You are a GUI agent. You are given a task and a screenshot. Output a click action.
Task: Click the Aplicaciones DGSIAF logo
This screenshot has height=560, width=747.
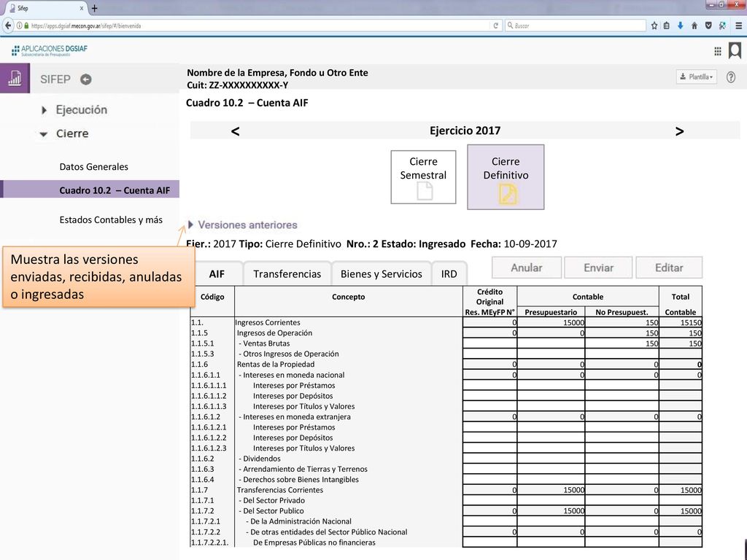(50, 50)
